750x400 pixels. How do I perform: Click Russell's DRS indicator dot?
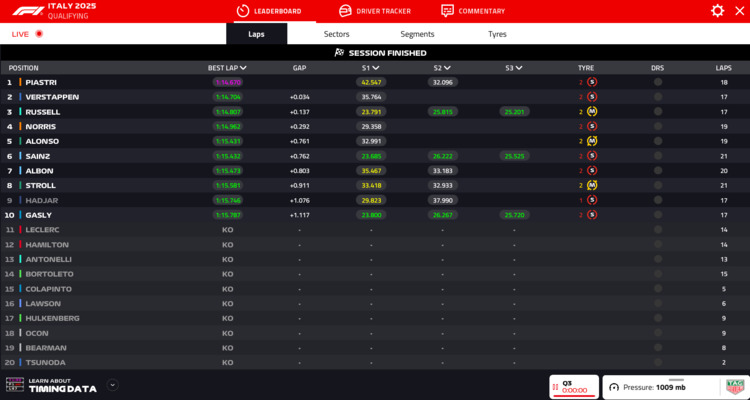[658, 112]
